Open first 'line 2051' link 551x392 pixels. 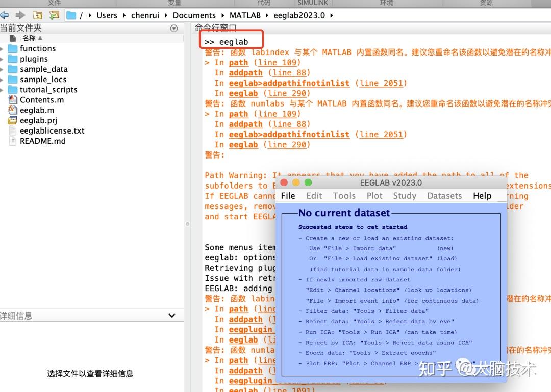(381, 83)
